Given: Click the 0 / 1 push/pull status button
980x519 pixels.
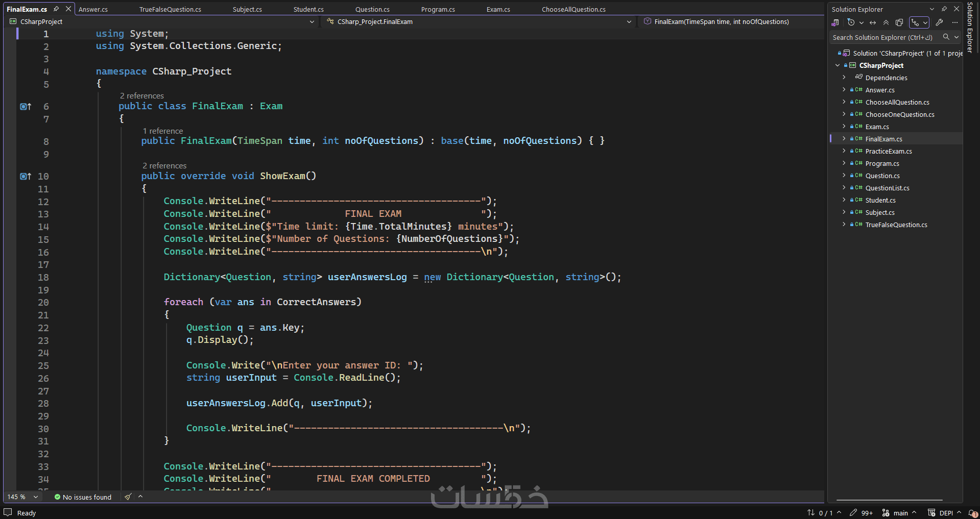Looking at the screenshot, I should [x=824, y=513].
